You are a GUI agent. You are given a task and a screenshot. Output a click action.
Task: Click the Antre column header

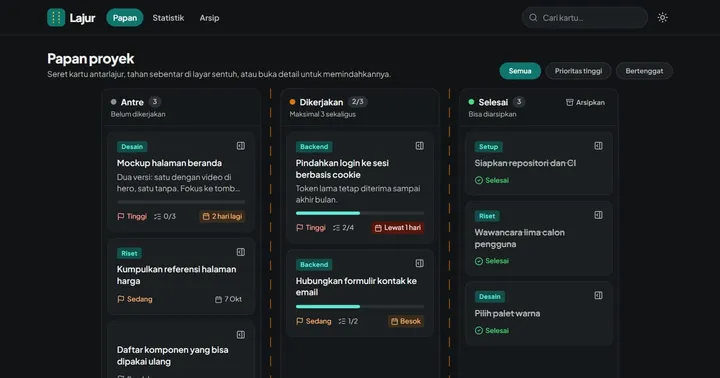point(181,107)
